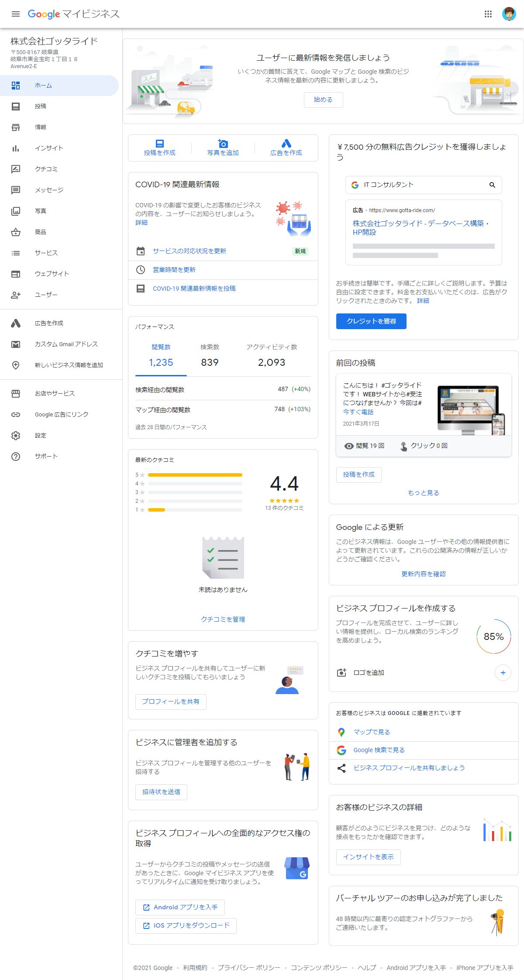Open the Google 検索で見る link

379,750
